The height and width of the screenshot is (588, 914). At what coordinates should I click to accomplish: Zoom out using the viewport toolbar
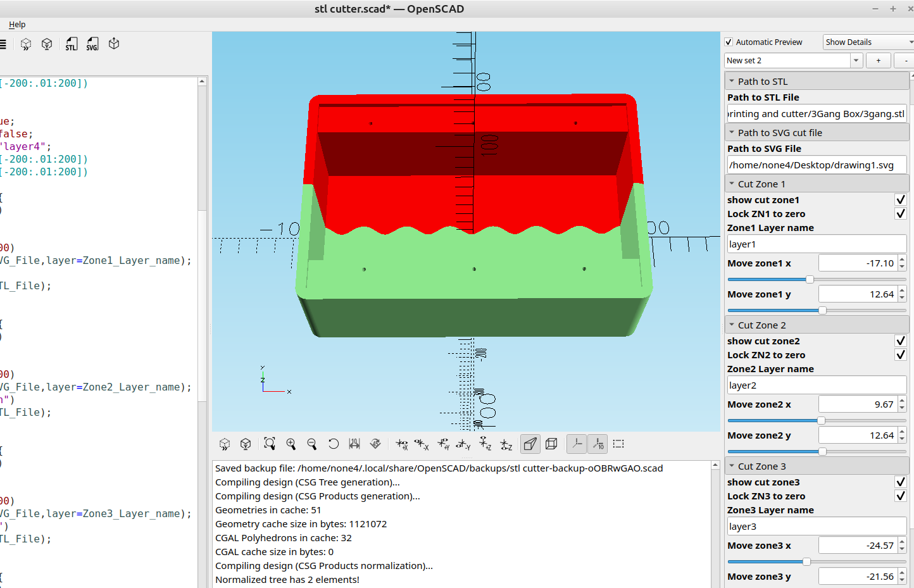(312, 444)
